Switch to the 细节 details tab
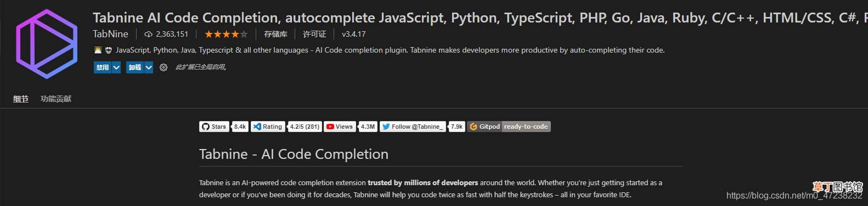 (21, 99)
